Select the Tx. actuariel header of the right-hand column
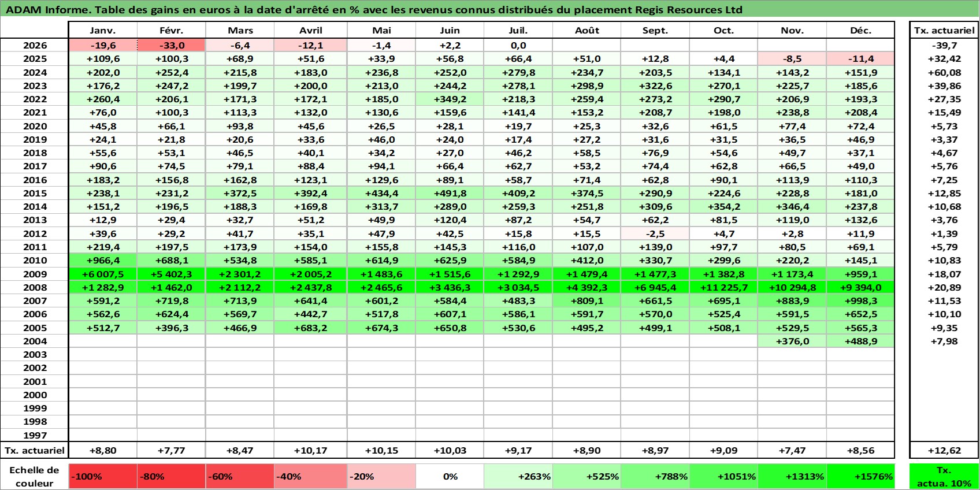 tap(944, 31)
